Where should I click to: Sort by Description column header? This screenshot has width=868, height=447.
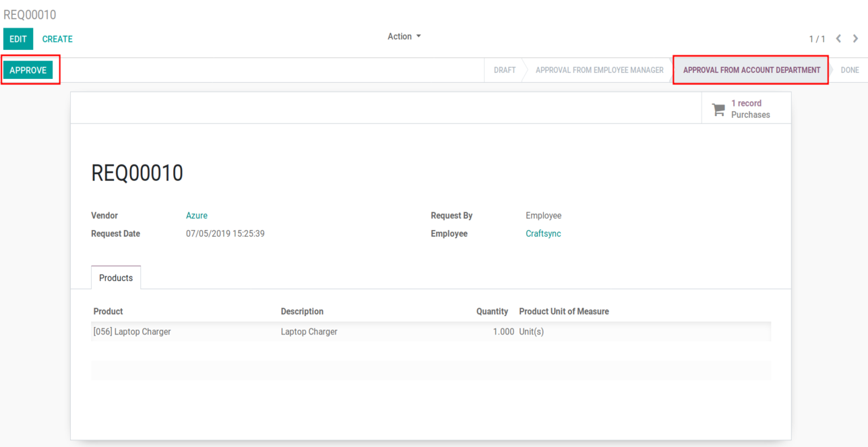click(302, 311)
